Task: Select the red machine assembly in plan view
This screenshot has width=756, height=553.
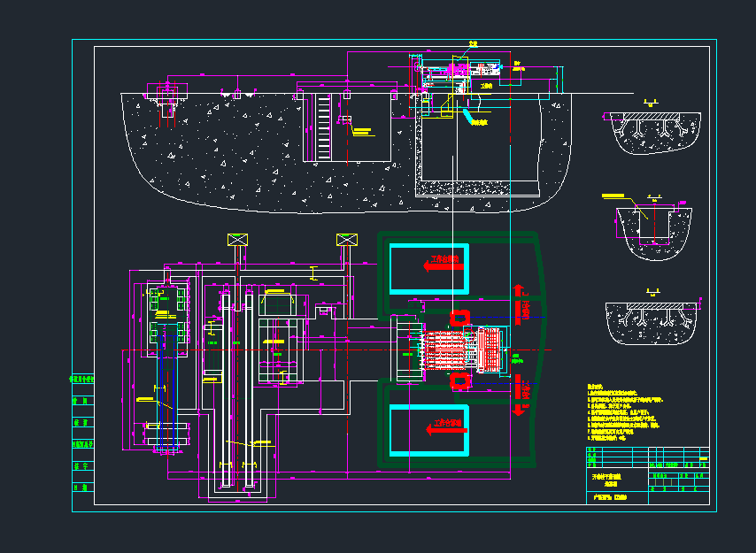Action: [452, 349]
